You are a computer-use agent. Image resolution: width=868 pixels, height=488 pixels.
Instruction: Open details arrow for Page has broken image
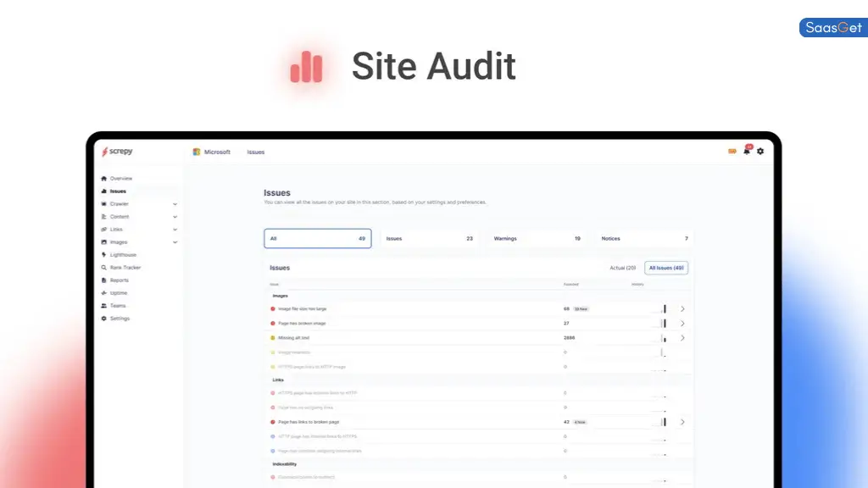[682, 323]
